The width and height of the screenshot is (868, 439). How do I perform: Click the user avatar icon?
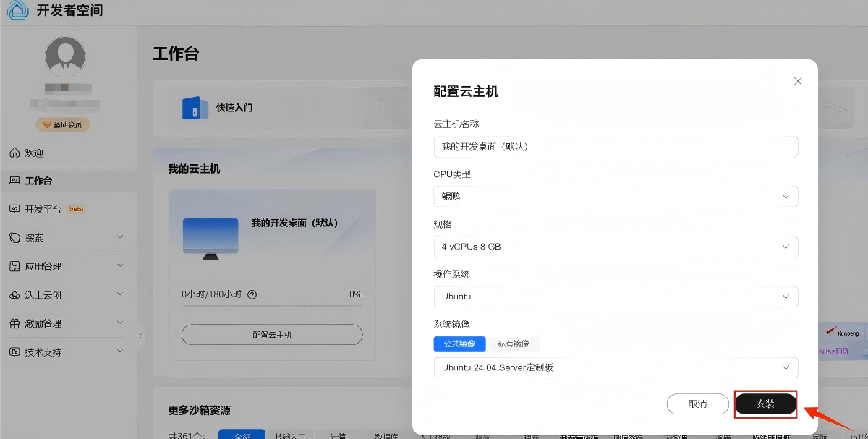(65, 57)
